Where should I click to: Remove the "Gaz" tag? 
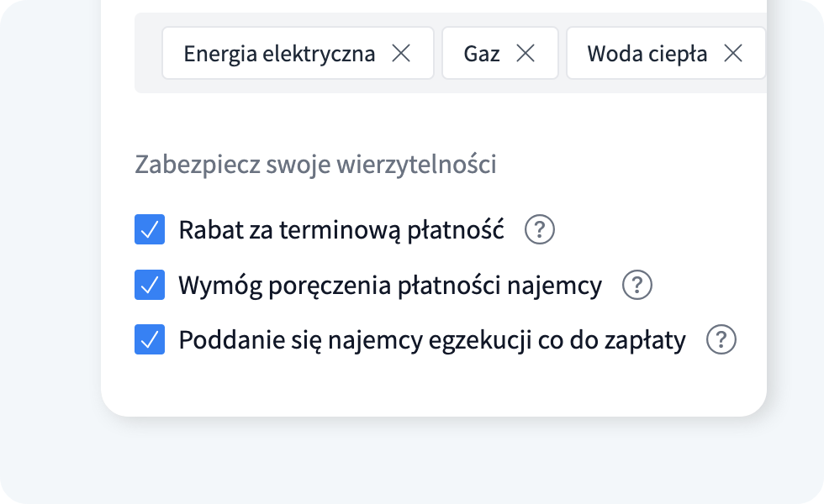click(527, 52)
